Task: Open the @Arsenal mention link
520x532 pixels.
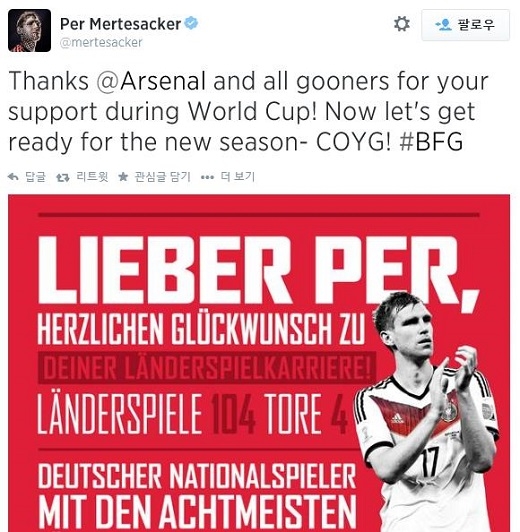Action: (x=151, y=81)
